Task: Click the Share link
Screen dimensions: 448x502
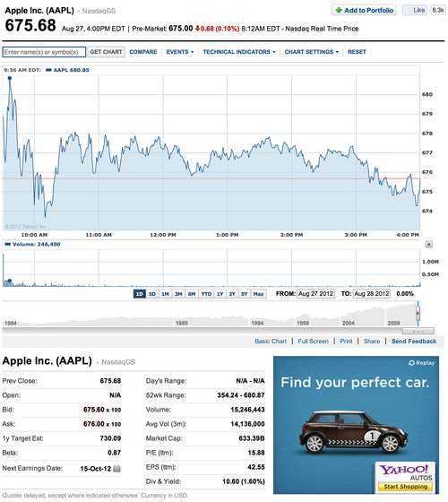Action: coord(372,342)
